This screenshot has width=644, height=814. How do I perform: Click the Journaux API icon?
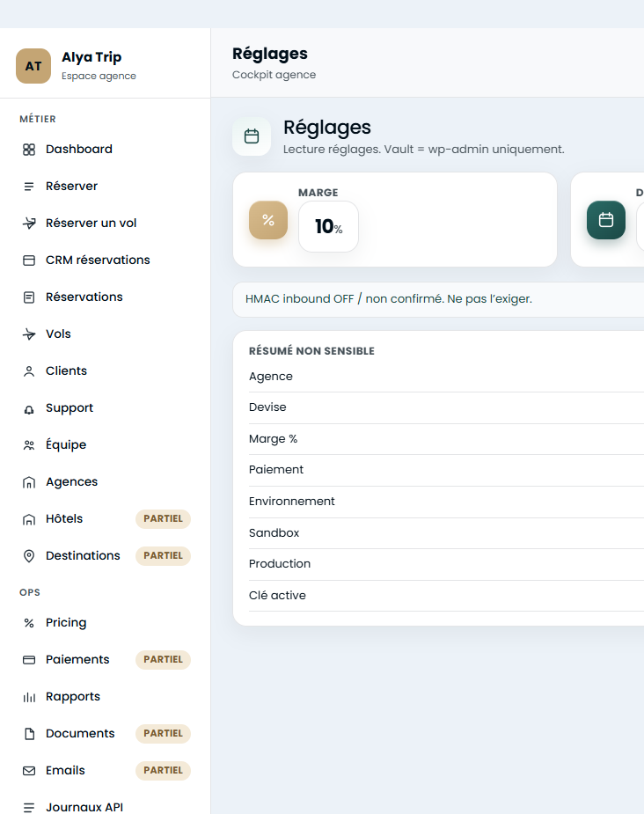tap(29, 807)
